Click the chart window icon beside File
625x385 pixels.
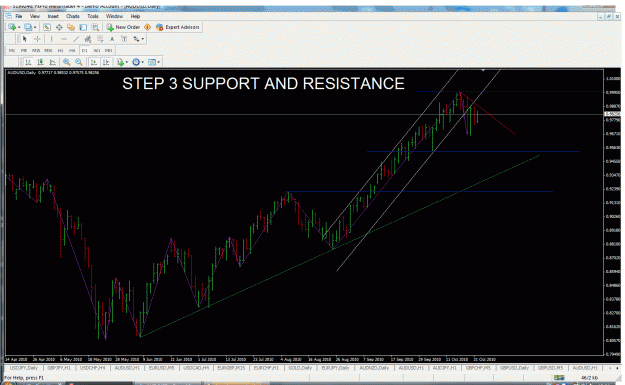pyautogui.click(x=9, y=16)
